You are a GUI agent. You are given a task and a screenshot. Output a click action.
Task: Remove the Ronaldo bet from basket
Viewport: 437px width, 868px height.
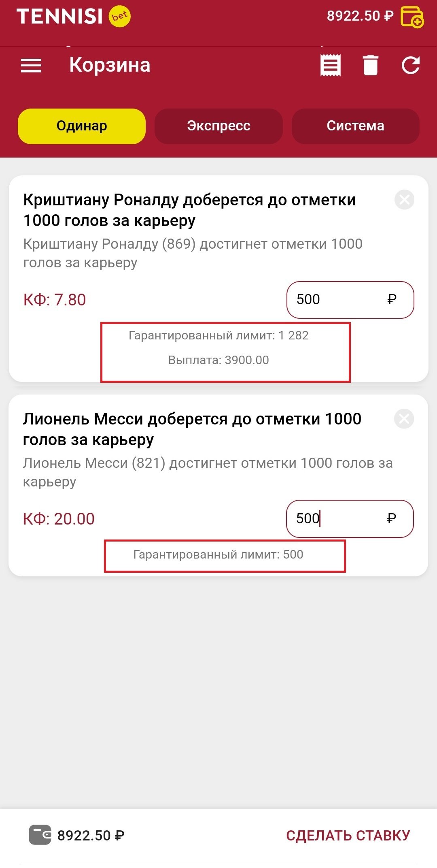pos(404,200)
